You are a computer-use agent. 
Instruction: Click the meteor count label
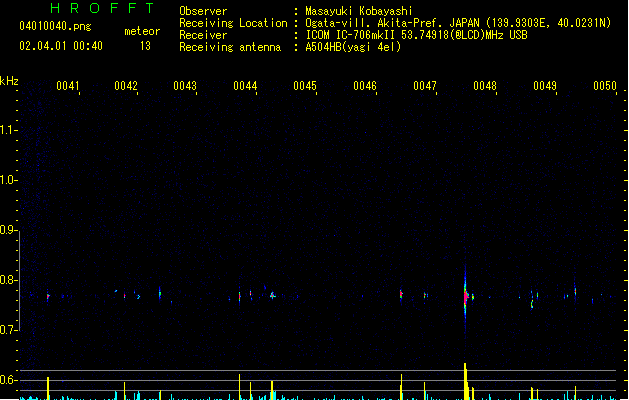[x=142, y=31]
